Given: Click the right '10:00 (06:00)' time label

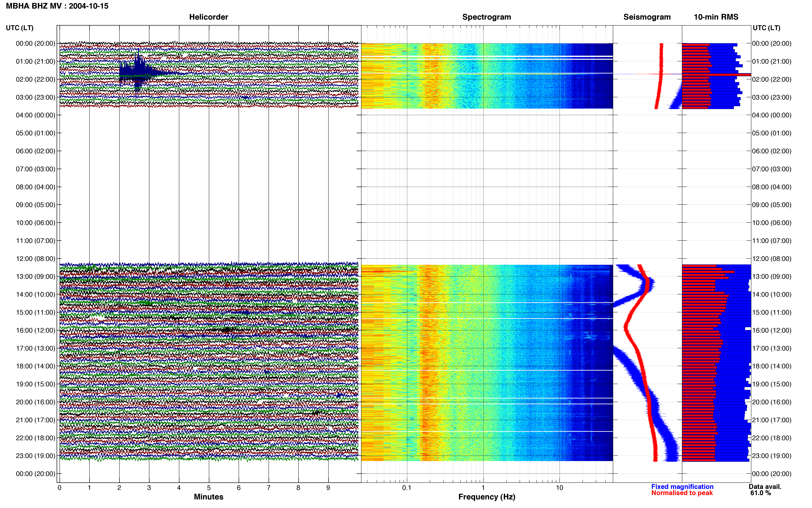Looking at the screenshot, I should [x=772, y=222].
